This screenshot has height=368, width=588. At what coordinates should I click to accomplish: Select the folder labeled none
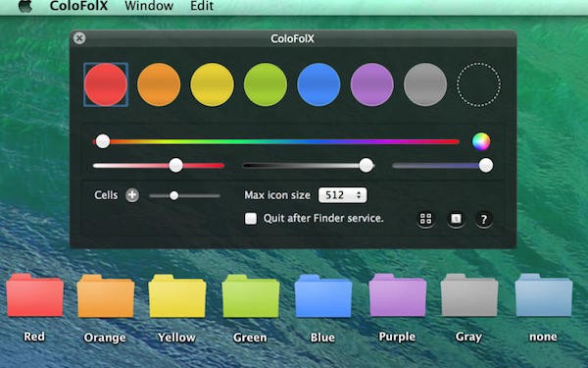(x=543, y=295)
